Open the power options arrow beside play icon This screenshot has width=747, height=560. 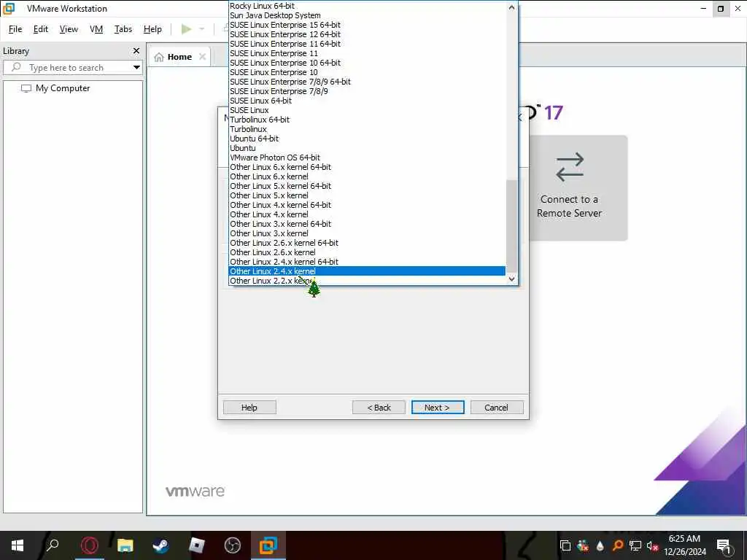(x=201, y=29)
